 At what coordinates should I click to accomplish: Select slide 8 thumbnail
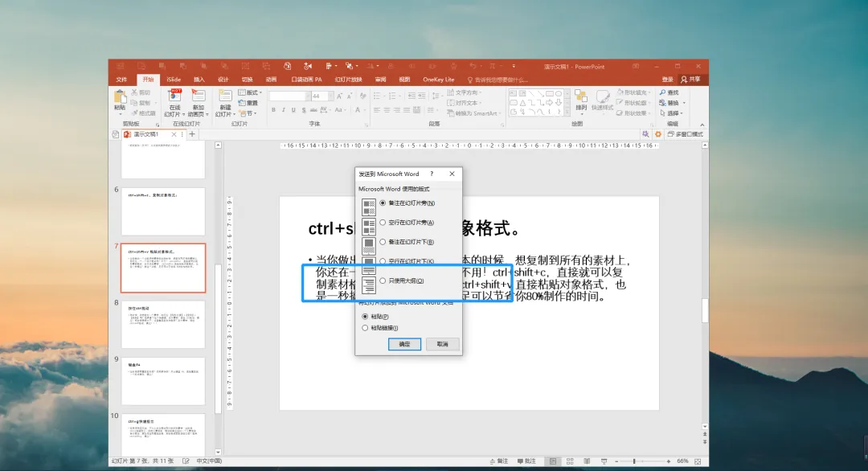coord(163,325)
